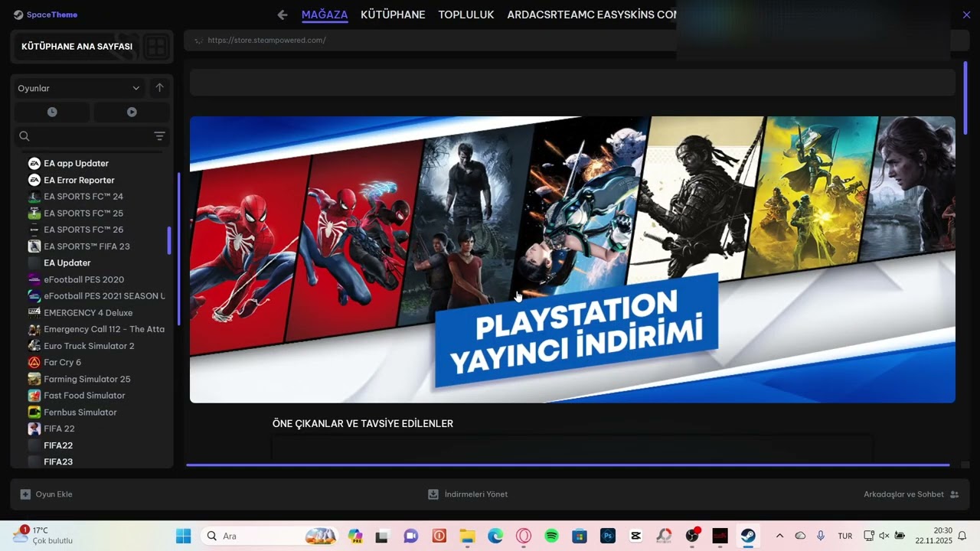
Task: Switch library to grid view icon
Action: [x=156, y=47]
